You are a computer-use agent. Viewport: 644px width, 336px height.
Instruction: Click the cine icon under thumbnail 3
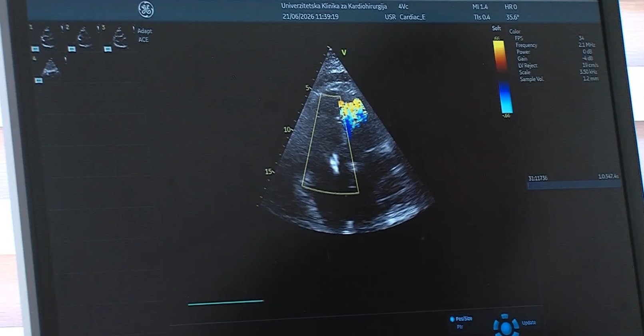coord(108,49)
